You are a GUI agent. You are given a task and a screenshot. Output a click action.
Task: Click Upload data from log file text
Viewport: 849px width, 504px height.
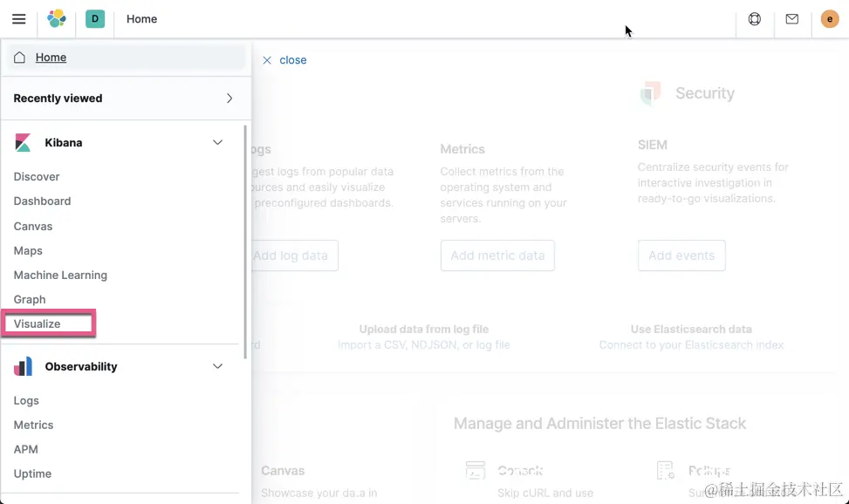424,329
